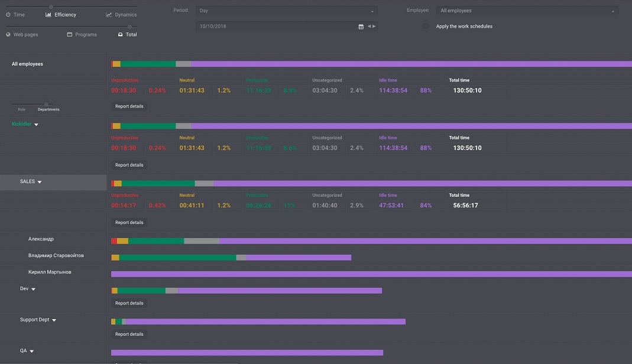Click the Support Dept label
The height and width of the screenshot is (364, 632).
coord(34,320)
